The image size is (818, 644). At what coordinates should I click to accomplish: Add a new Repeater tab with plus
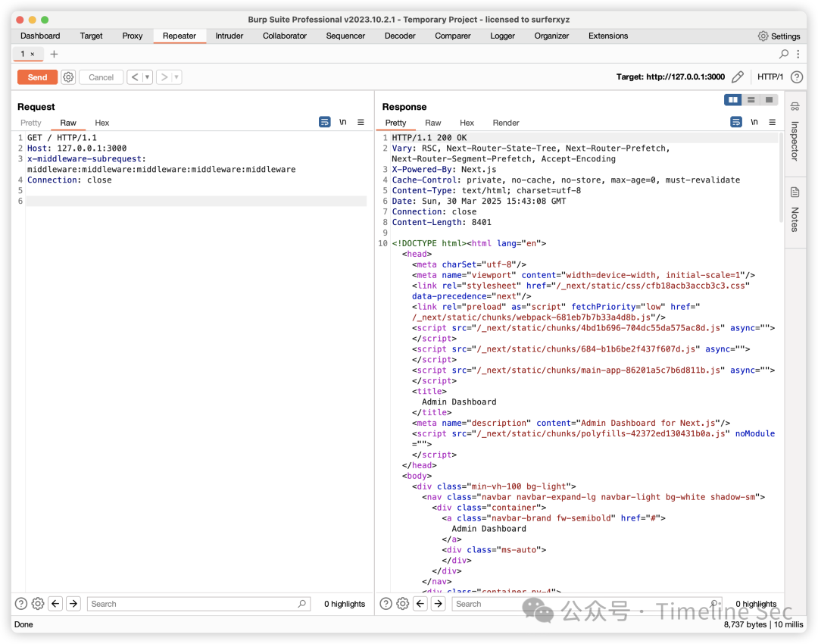pos(54,54)
